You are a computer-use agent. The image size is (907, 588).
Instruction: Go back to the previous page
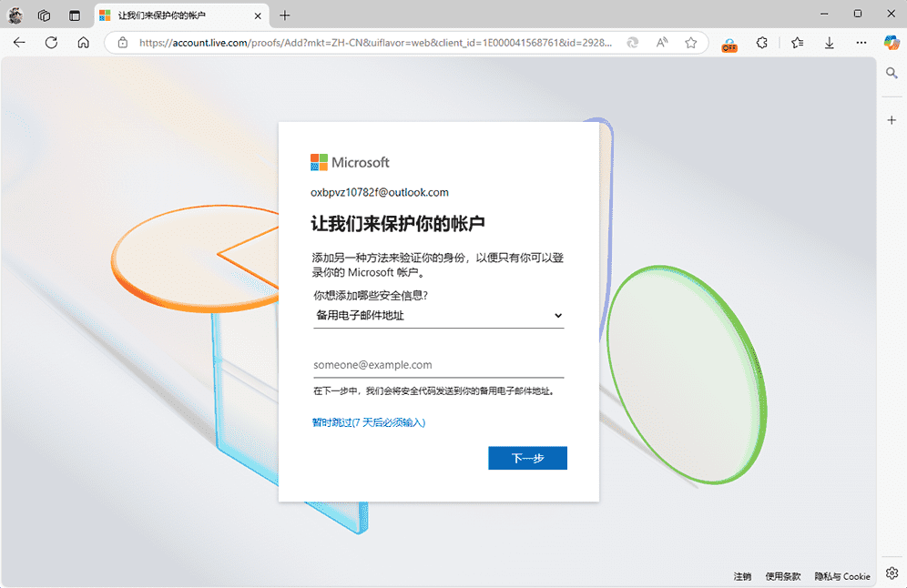tap(19, 42)
